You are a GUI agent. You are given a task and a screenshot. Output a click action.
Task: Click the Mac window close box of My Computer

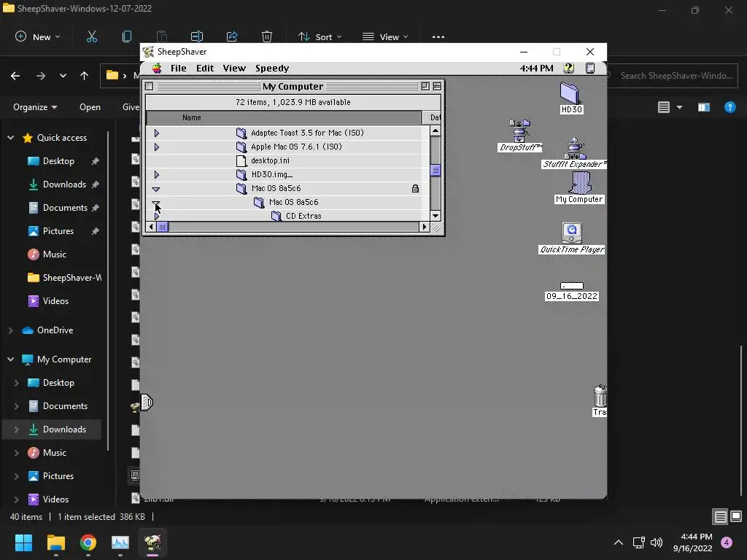click(x=149, y=86)
